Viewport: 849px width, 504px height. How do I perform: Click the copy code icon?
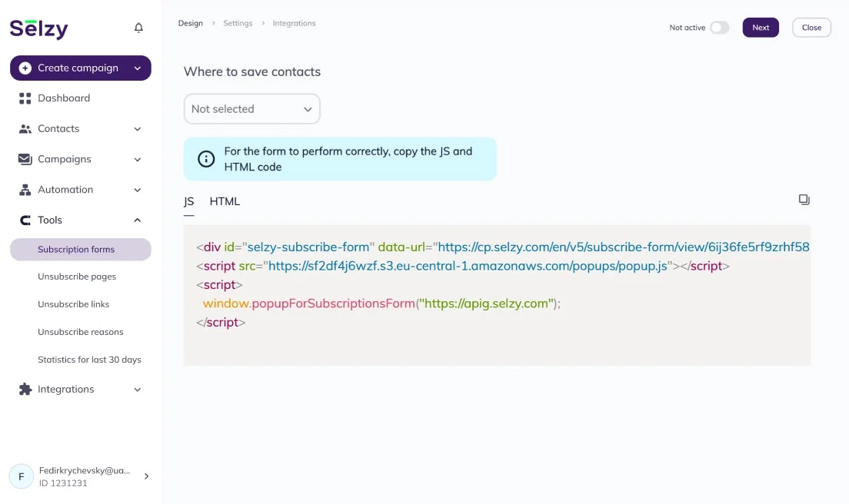tap(804, 200)
